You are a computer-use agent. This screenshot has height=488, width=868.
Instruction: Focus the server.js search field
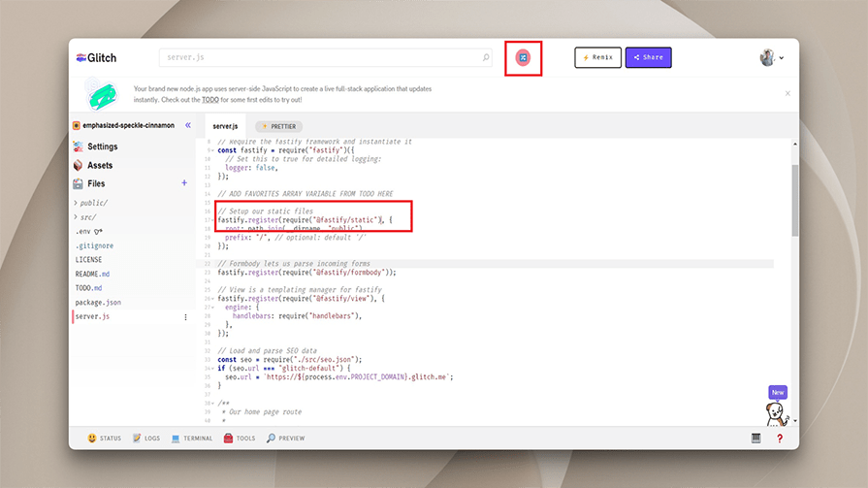(x=326, y=57)
